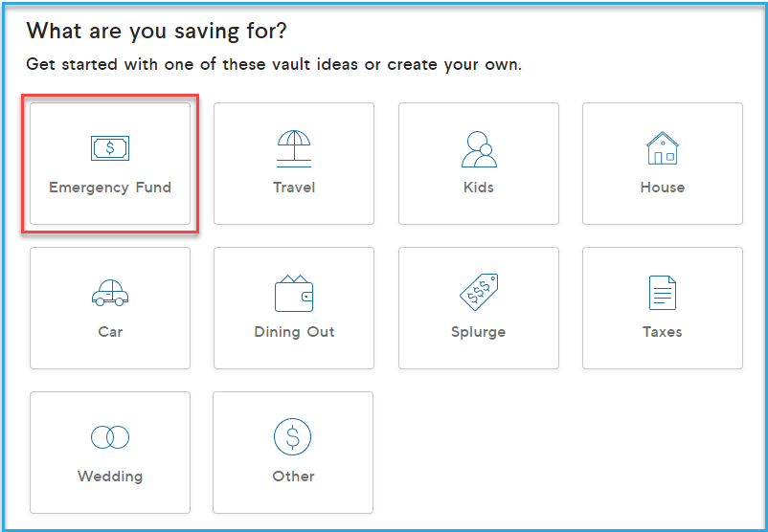Choose the House vault label
The image size is (768, 532).
pyautogui.click(x=663, y=188)
